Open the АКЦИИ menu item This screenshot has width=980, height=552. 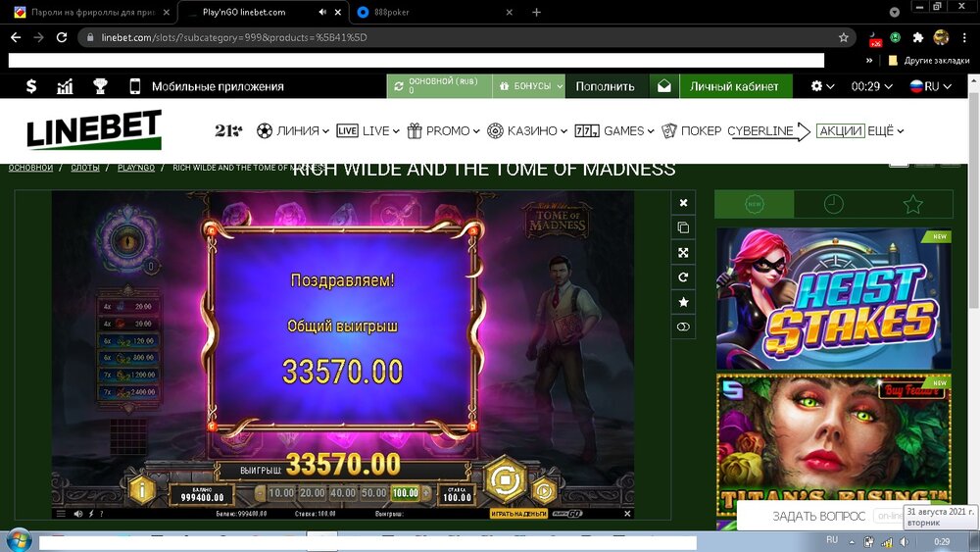tap(841, 130)
